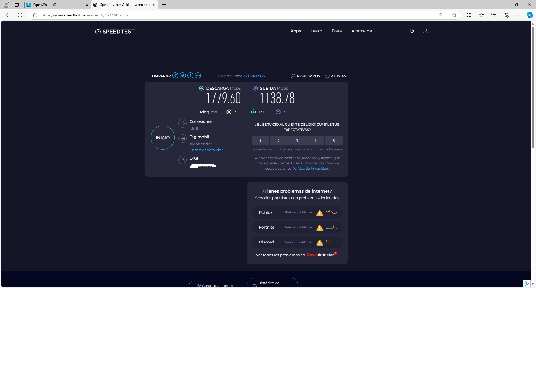Open help question mark icon

tap(412, 31)
